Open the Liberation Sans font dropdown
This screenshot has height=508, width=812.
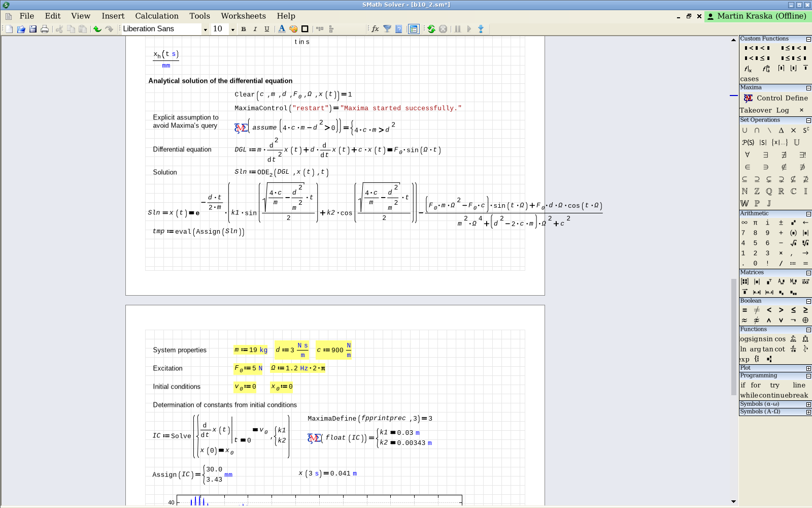click(206, 29)
